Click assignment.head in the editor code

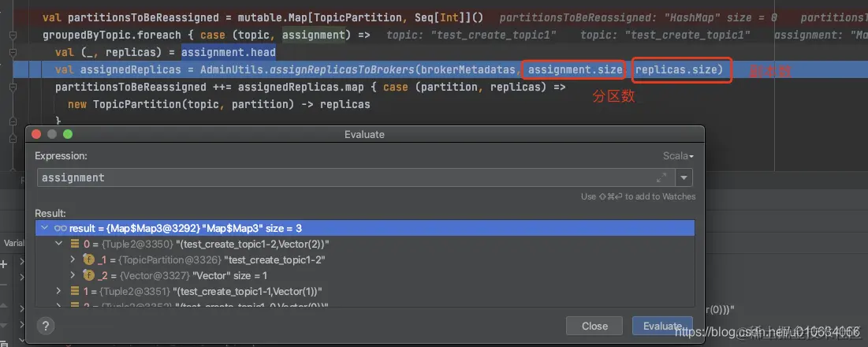(229, 53)
